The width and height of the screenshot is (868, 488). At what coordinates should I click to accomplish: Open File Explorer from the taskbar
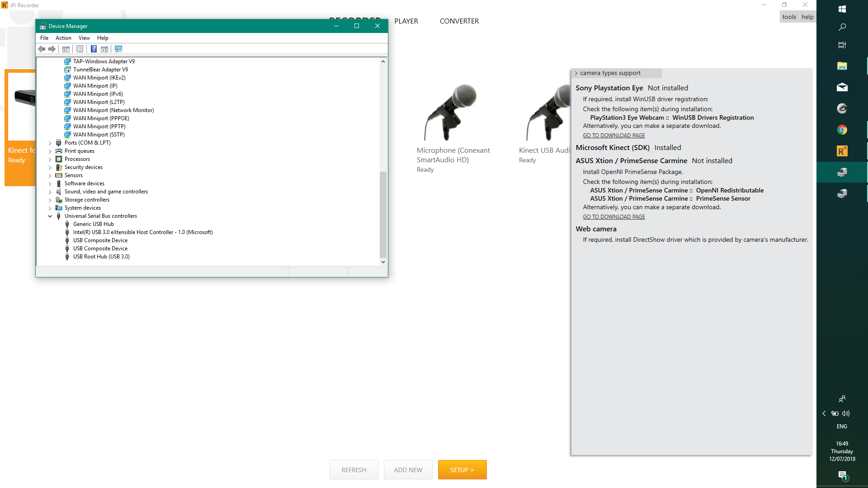[842, 66]
